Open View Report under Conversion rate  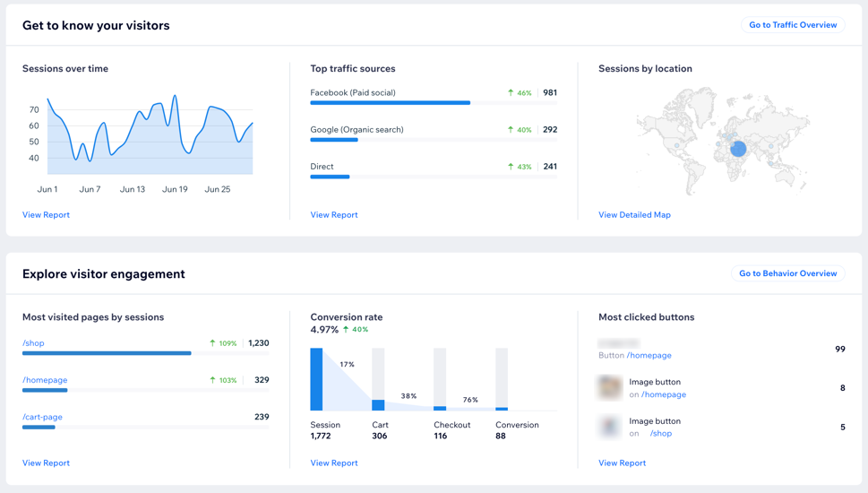pos(334,463)
